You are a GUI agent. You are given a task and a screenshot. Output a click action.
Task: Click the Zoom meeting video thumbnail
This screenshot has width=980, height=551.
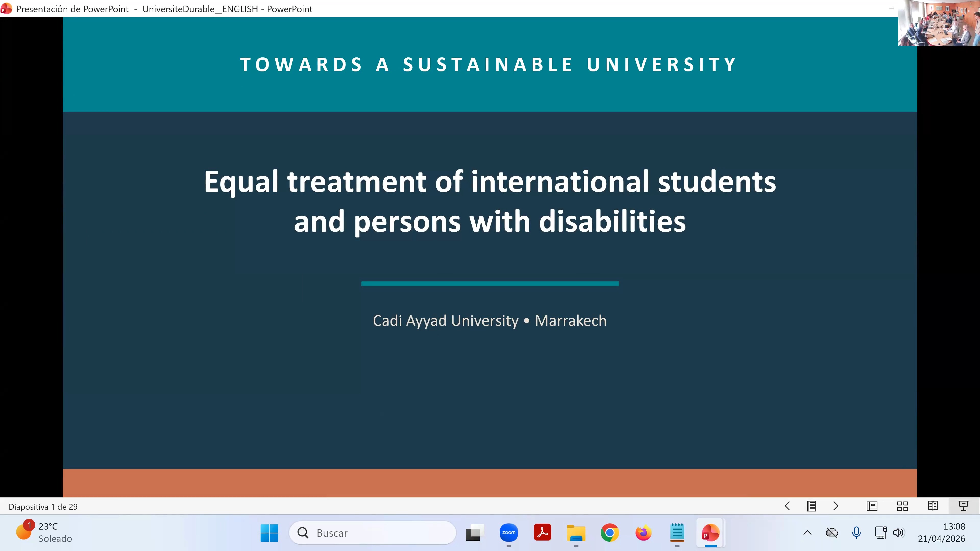939,23
